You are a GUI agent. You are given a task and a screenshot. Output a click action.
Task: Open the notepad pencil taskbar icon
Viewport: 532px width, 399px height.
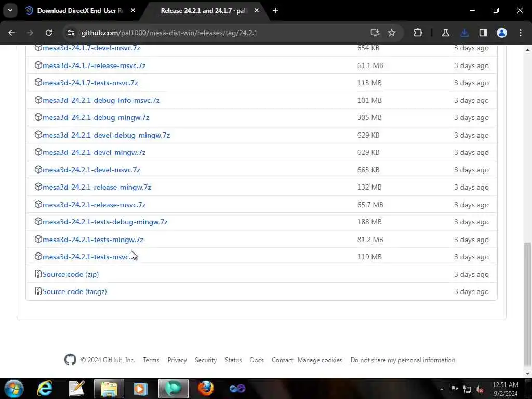(x=76, y=389)
